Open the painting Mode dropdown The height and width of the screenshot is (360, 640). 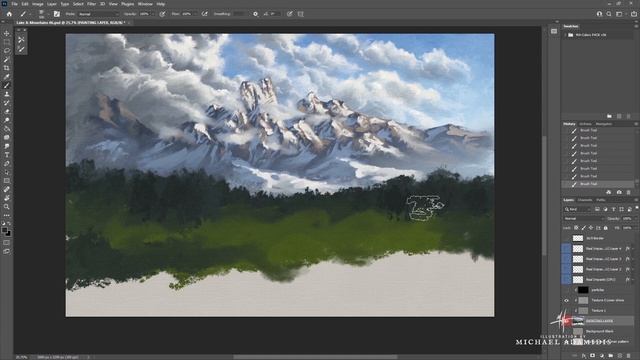[98, 14]
